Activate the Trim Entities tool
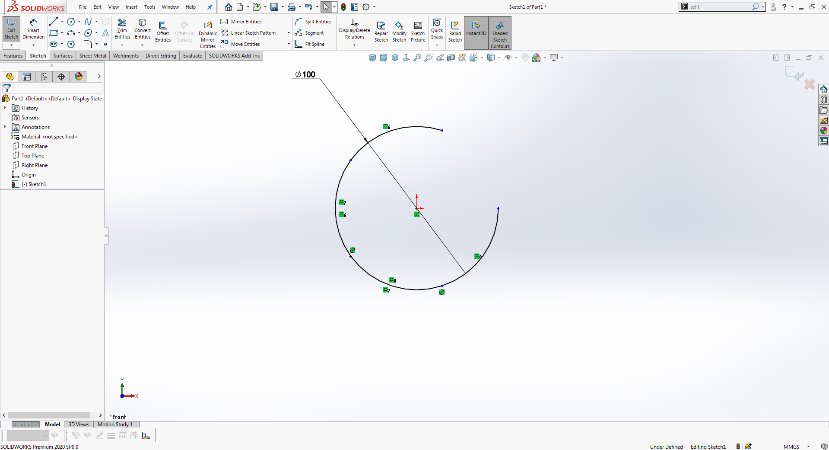Viewport: 829px width, 450px height. tap(123, 31)
